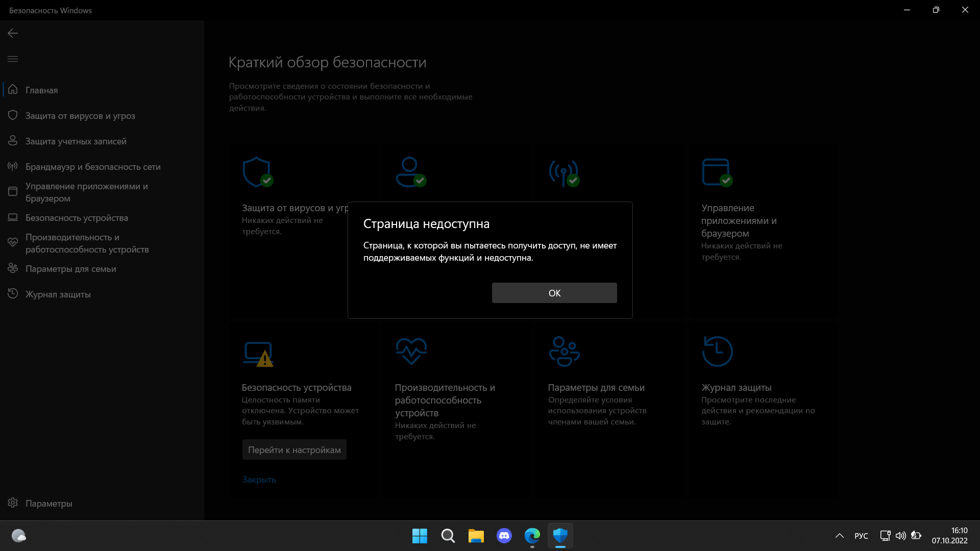This screenshot has height=551, width=980.
Task: Open the weather widget in the taskbar
Action: pos(19,536)
